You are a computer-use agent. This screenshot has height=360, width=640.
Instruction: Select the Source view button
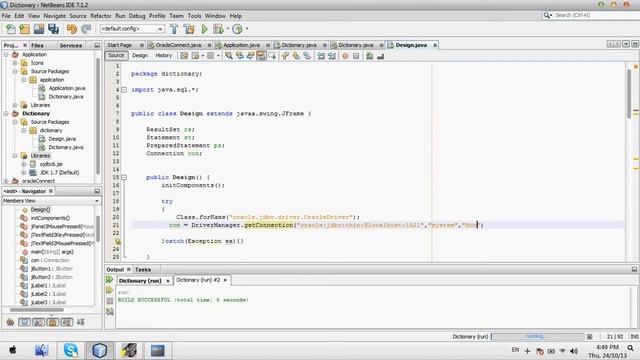pyautogui.click(x=116, y=56)
